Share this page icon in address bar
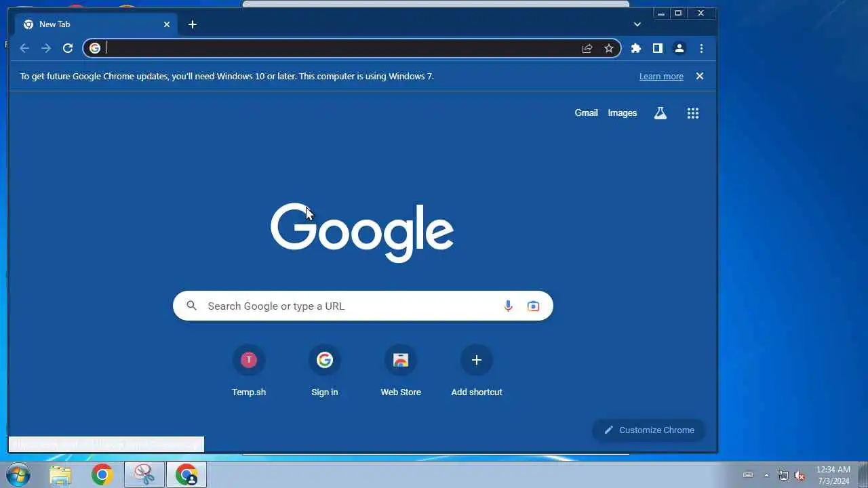This screenshot has width=868, height=488. [x=587, y=48]
